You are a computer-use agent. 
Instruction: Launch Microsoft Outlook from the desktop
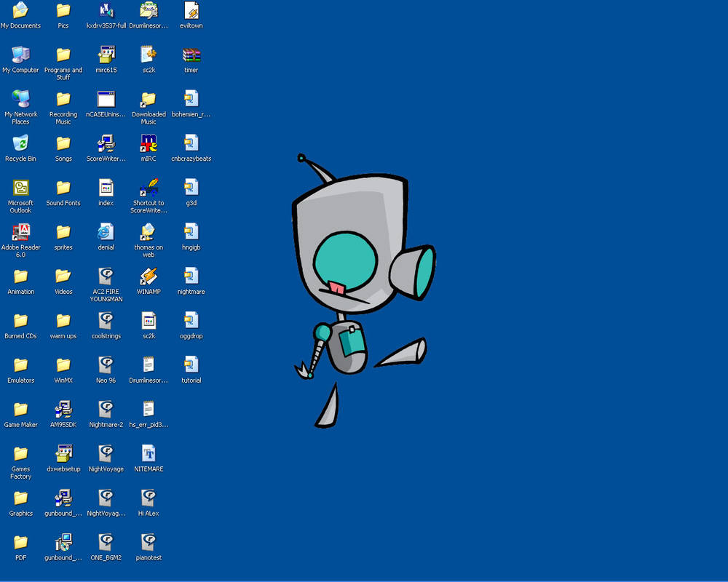(x=20, y=196)
